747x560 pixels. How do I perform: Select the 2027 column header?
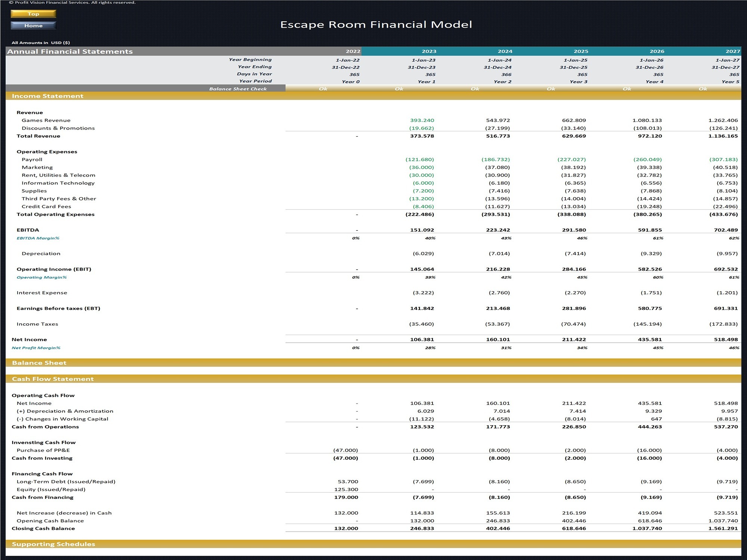click(732, 51)
